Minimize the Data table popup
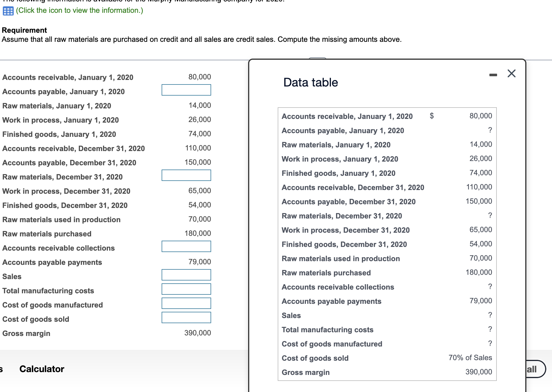552x392 pixels. pyautogui.click(x=493, y=75)
